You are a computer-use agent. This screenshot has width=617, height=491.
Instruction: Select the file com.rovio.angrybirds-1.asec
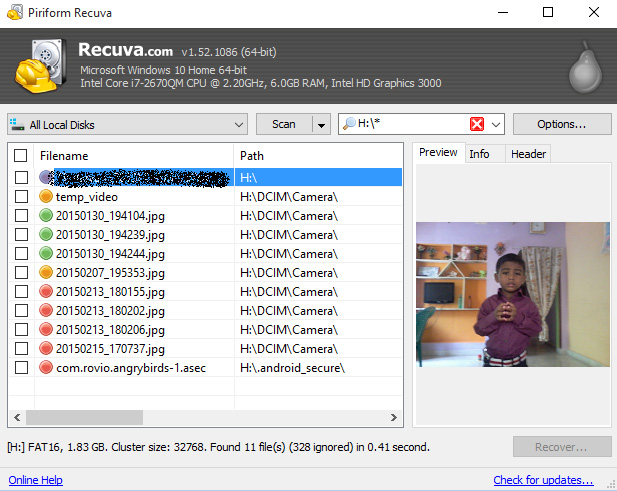click(x=205, y=367)
